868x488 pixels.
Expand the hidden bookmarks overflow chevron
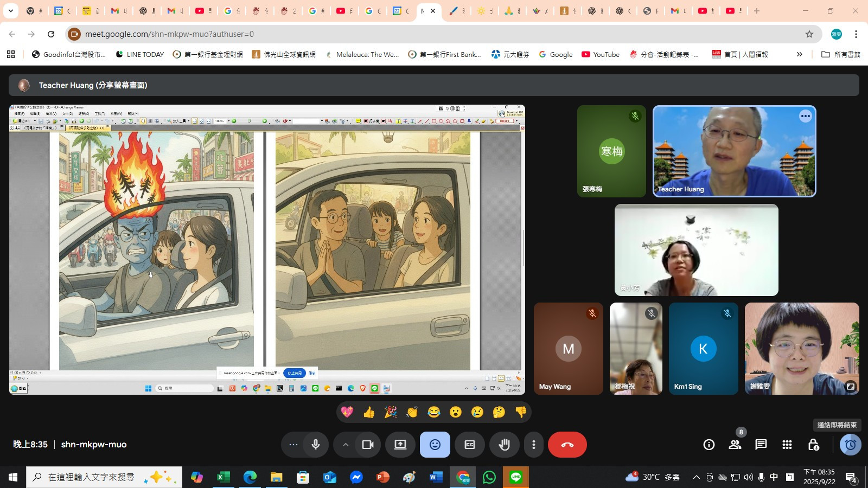(799, 54)
